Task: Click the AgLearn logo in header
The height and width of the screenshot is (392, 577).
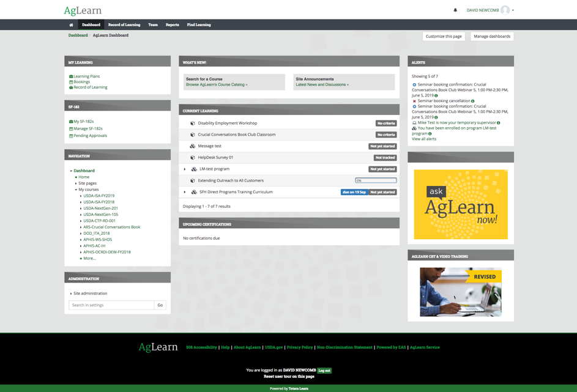Action: coord(83,10)
